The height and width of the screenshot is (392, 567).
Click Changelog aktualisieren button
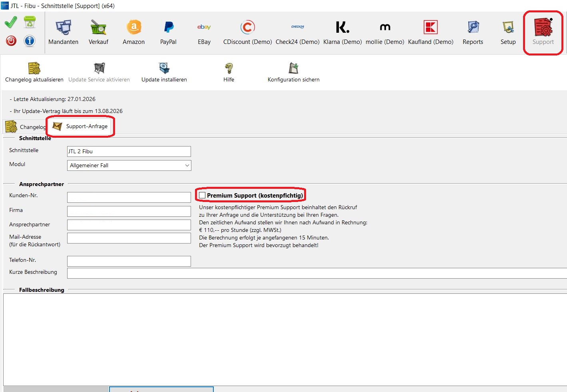pyautogui.click(x=34, y=72)
